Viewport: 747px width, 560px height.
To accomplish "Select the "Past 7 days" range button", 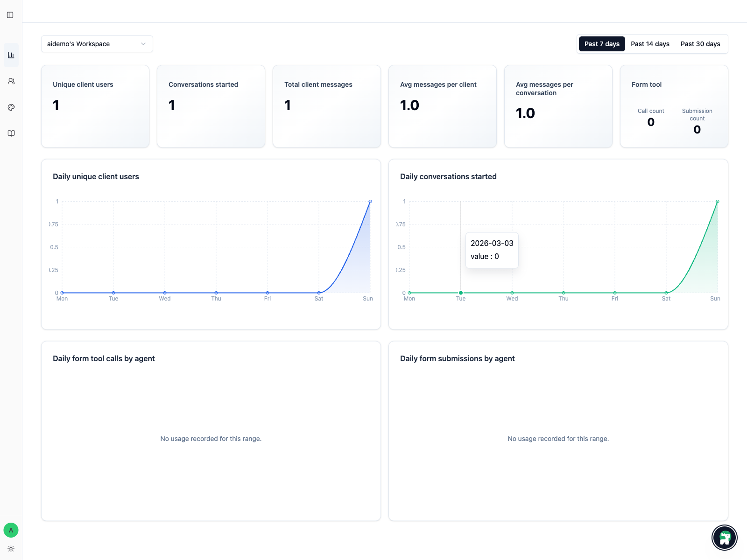I will pyautogui.click(x=602, y=44).
